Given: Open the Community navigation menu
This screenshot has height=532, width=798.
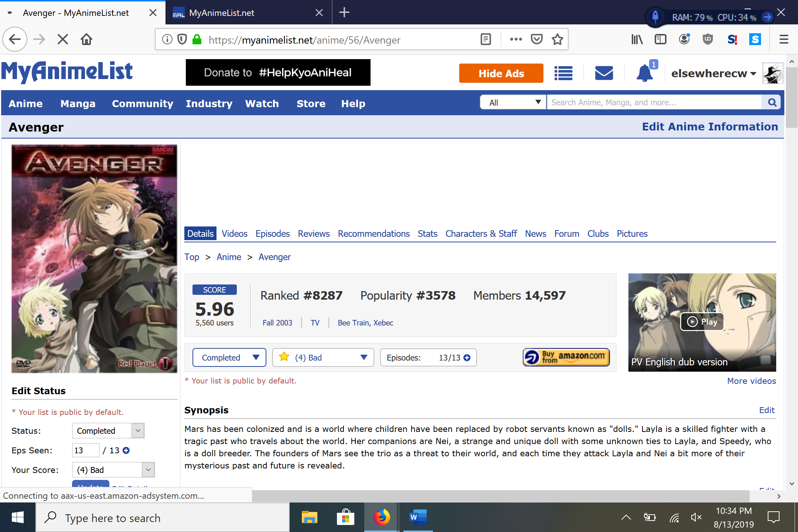Looking at the screenshot, I should tap(142, 103).
